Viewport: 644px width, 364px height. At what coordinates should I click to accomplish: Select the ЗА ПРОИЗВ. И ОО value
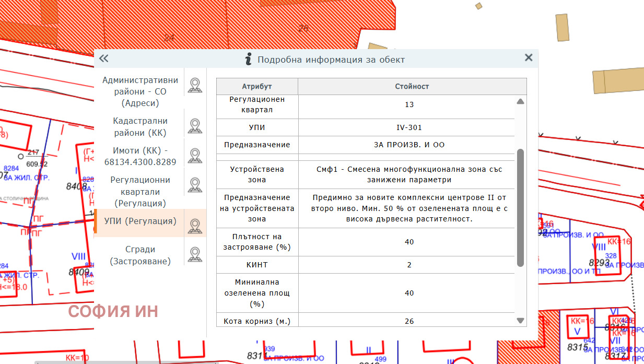point(409,145)
